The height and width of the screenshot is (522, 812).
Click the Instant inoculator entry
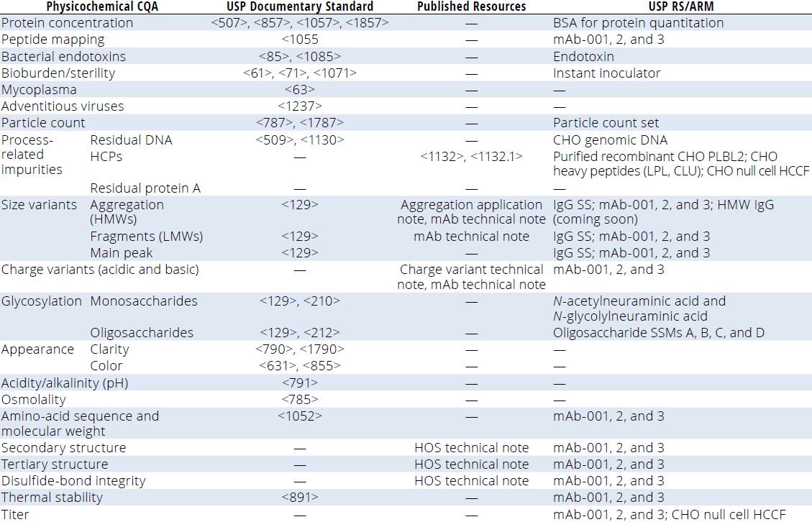pyautogui.click(x=606, y=73)
